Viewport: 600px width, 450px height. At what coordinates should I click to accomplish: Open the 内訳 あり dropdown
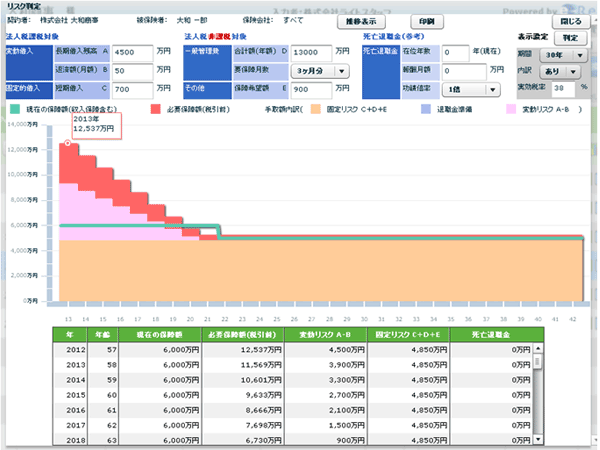(560, 72)
